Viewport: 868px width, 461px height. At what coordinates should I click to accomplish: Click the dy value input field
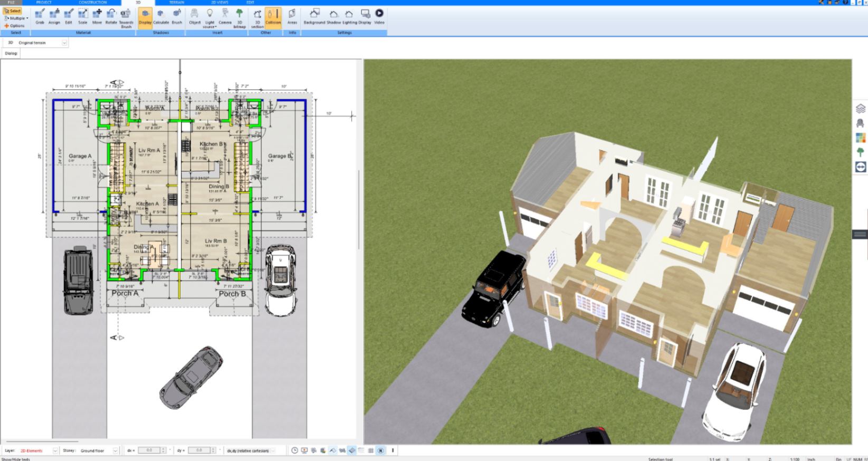(x=199, y=450)
